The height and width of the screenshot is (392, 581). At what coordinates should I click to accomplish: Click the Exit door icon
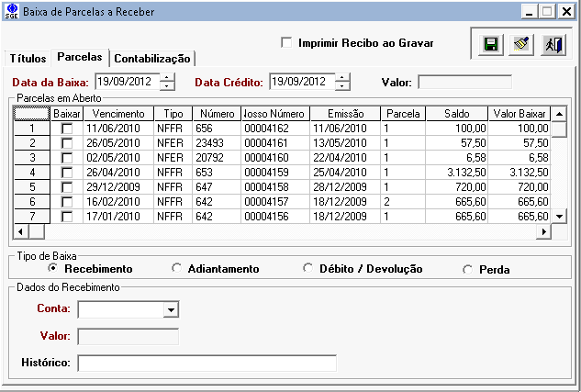pyautogui.click(x=553, y=45)
